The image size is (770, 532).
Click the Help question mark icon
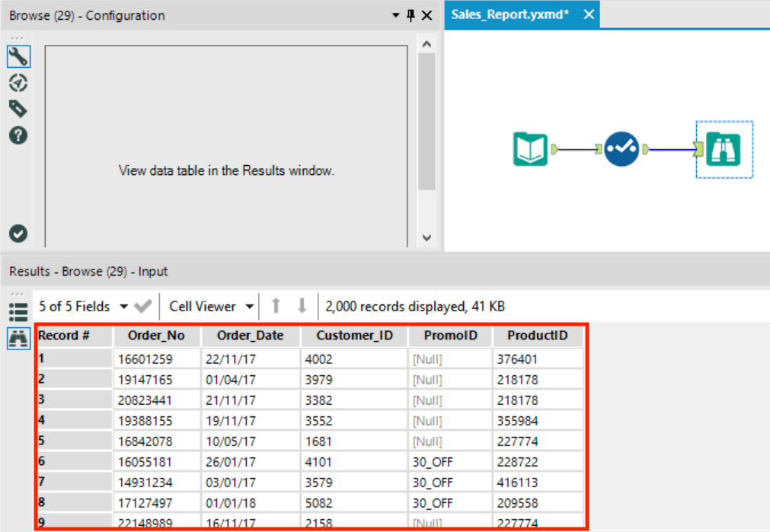(x=18, y=135)
